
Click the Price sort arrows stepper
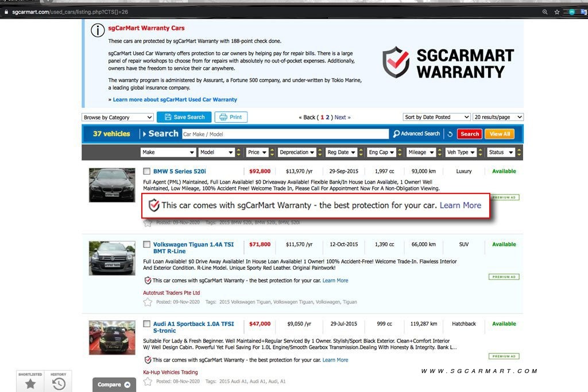point(272,152)
